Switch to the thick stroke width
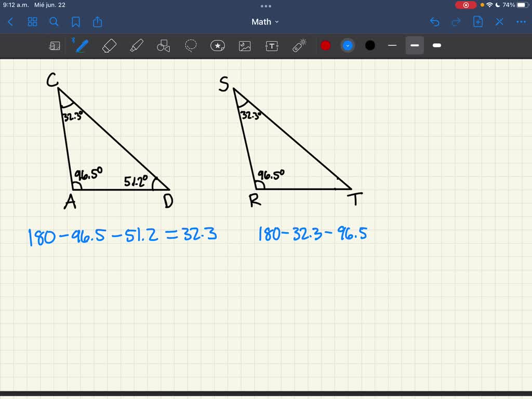The width and height of the screenshot is (532, 399). pyautogui.click(x=436, y=45)
